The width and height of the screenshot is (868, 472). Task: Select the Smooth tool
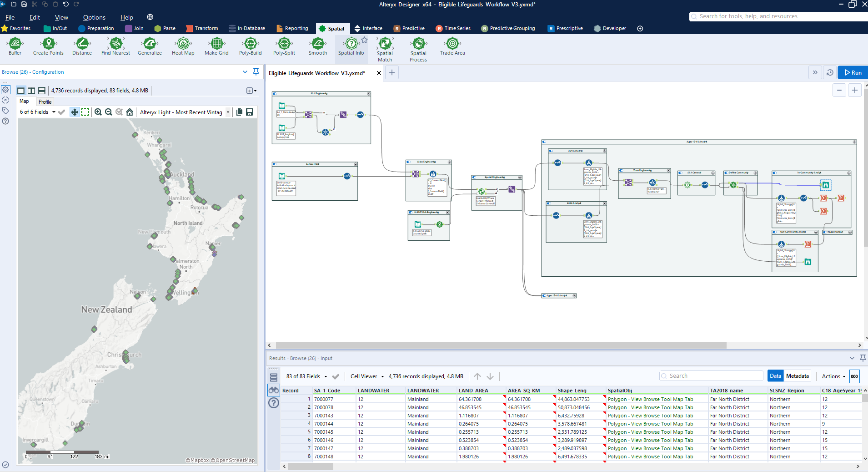318,46
